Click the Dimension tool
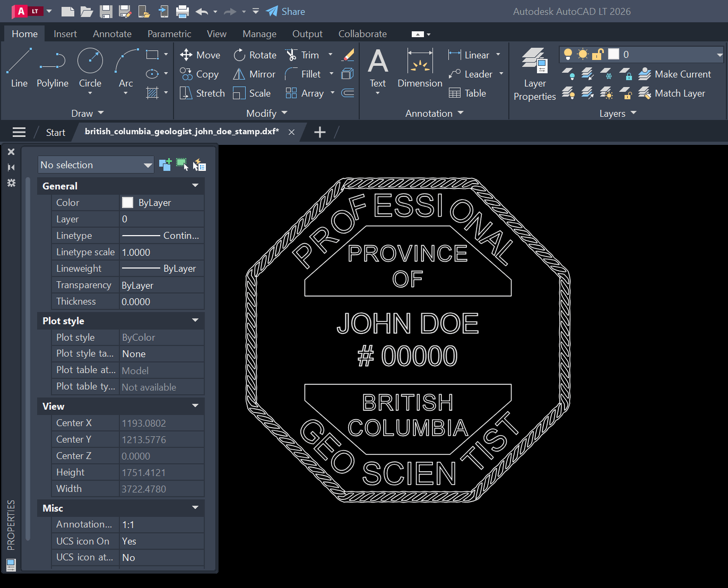728x588 pixels. (420, 68)
